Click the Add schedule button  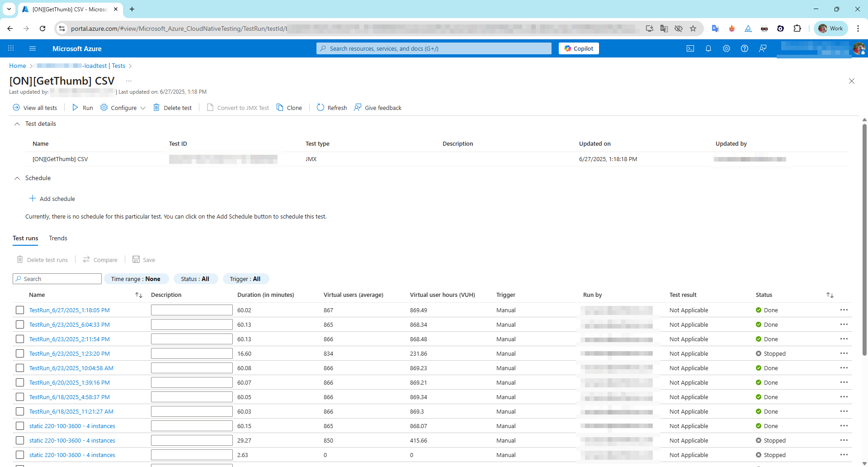click(x=52, y=199)
